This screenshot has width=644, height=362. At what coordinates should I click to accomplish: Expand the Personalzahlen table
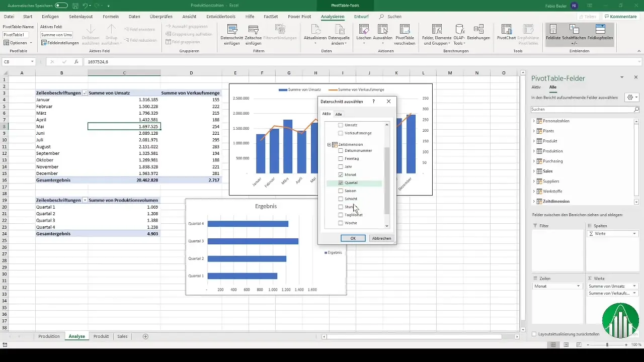534,121
